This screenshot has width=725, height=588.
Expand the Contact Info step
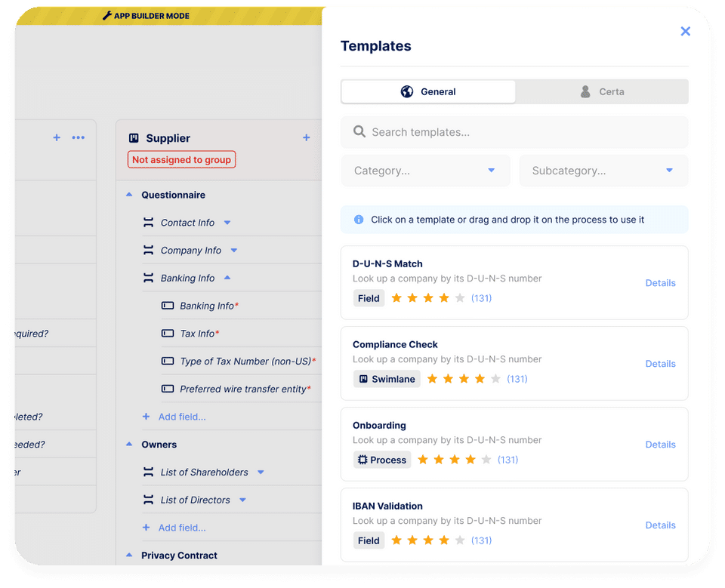tap(227, 223)
